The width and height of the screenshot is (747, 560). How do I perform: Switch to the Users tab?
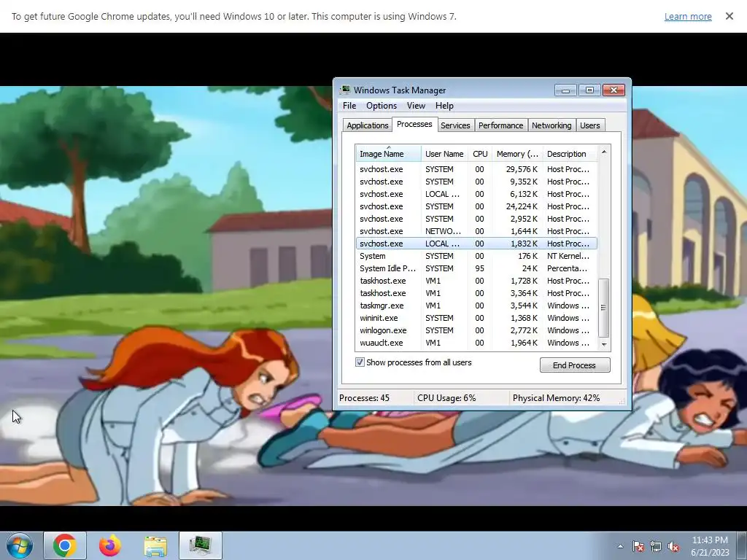tap(589, 125)
